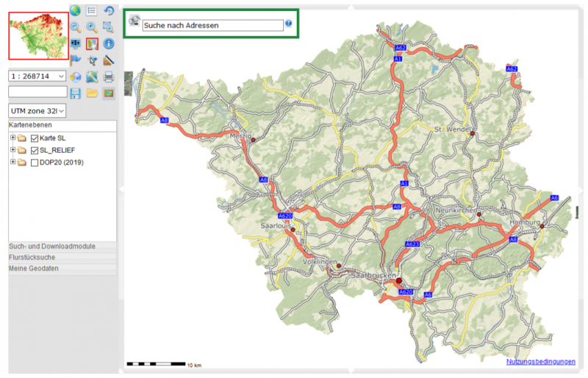This screenshot has height=378, width=588.
Task: Open the legend list icon
Action: pos(91,10)
